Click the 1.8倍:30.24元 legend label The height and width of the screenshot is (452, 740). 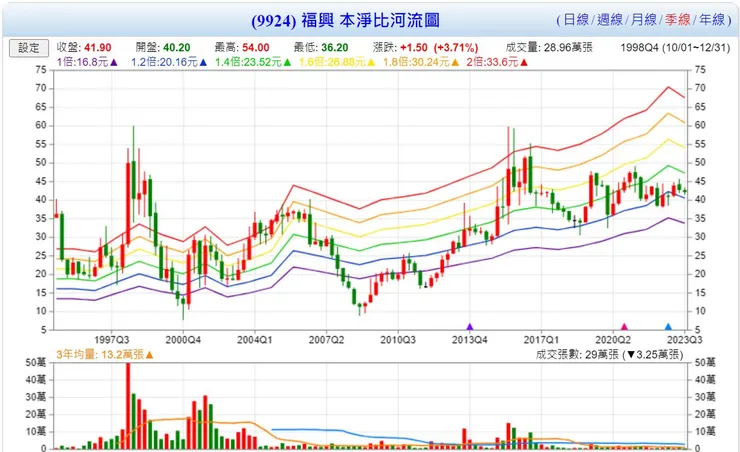[416, 62]
